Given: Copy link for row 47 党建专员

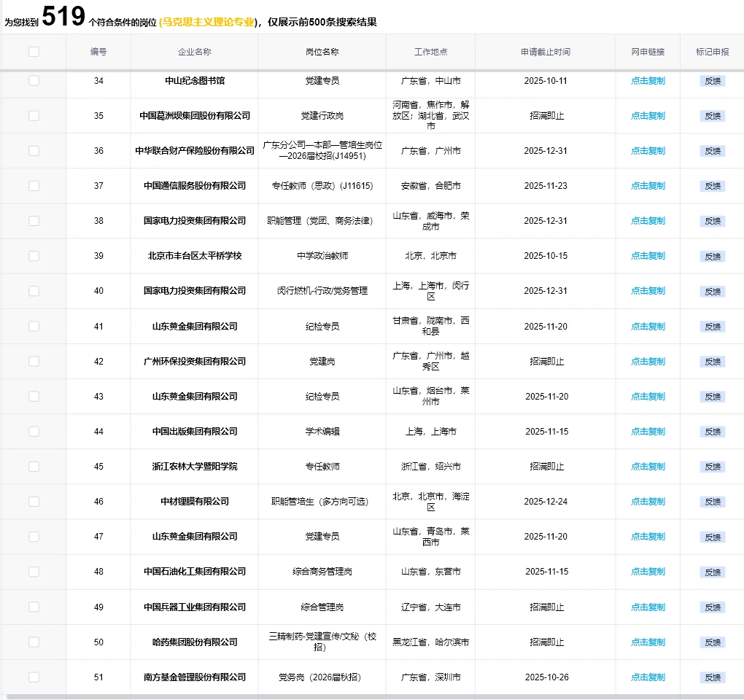Looking at the screenshot, I should click(x=648, y=537).
